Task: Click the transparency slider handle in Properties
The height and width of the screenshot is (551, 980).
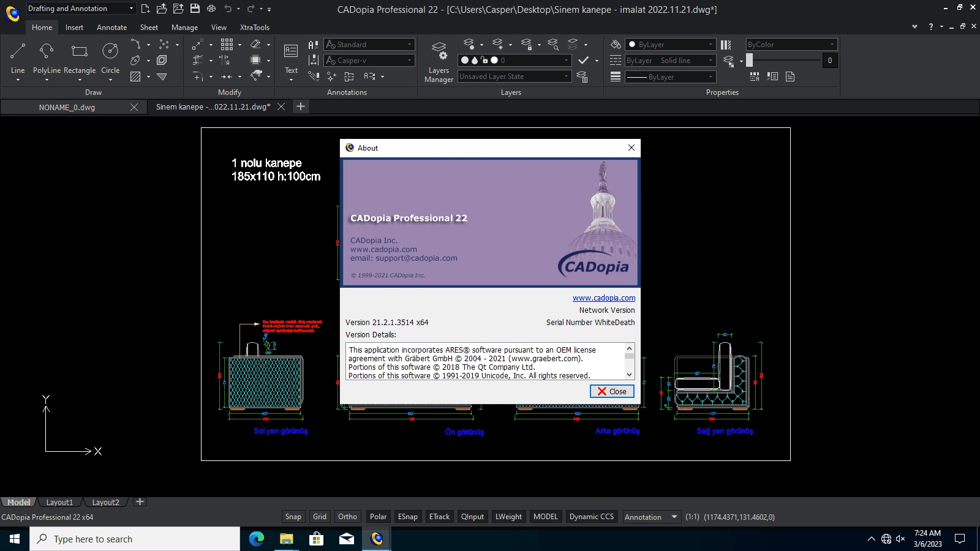Action: tap(749, 60)
